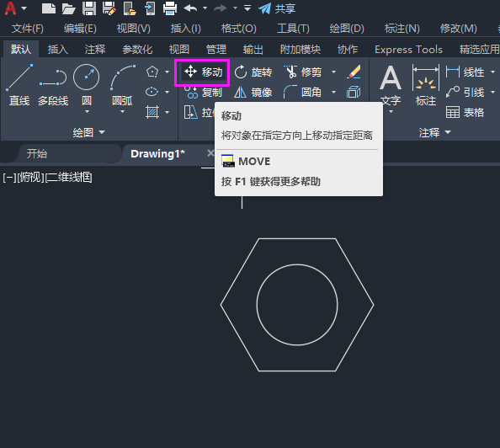Switch to the 开始 document tab

[x=37, y=154]
